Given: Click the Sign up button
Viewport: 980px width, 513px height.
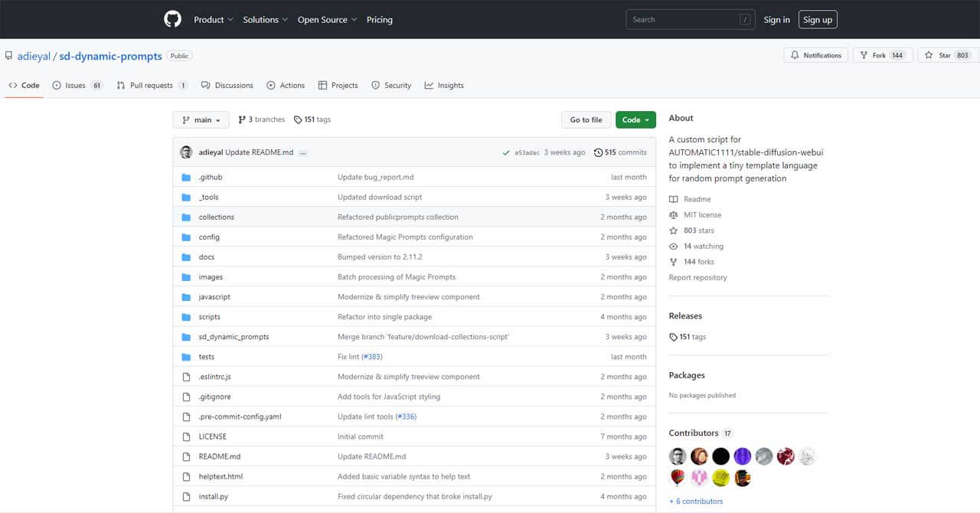Looking at the screenshot, I should point(817,20).
